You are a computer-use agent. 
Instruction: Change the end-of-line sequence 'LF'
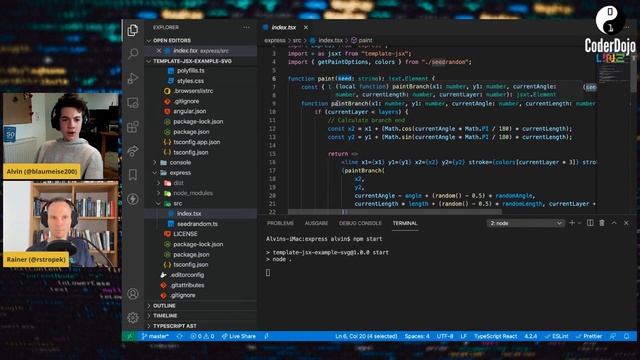click(x=463, y=336)
